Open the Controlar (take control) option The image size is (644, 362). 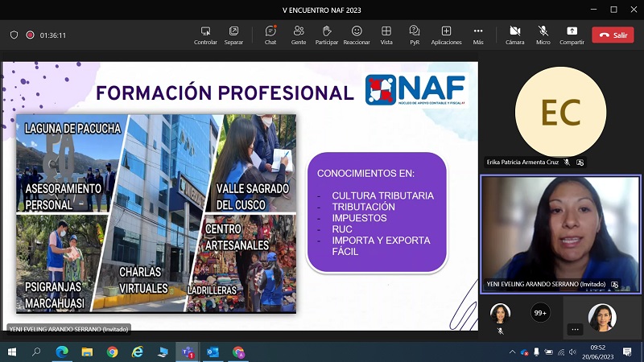click(x=205, y=35)
